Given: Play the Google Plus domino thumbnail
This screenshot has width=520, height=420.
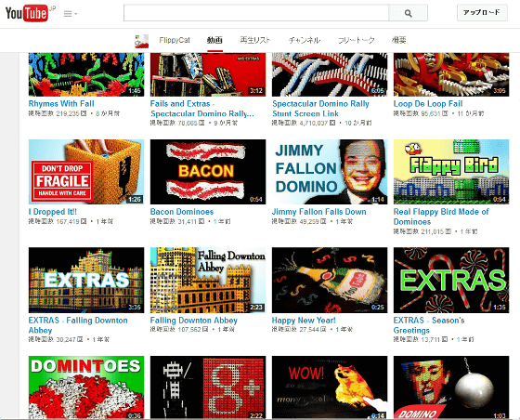Looking at the screenshot, I should (x=208, y=387).
